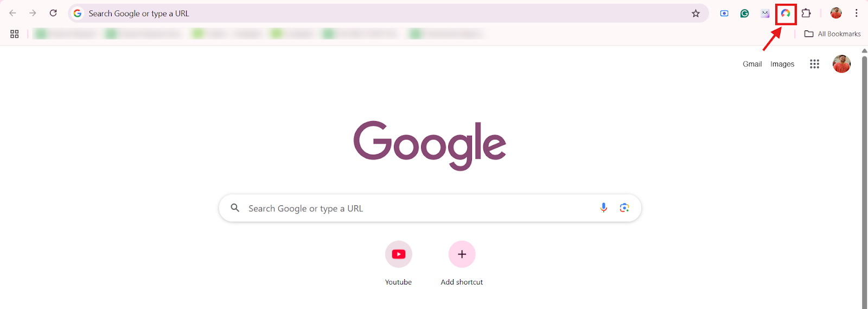
Task: Open the Grammarly extension icon
Action: pyautogui.click(x=744, y=14)
